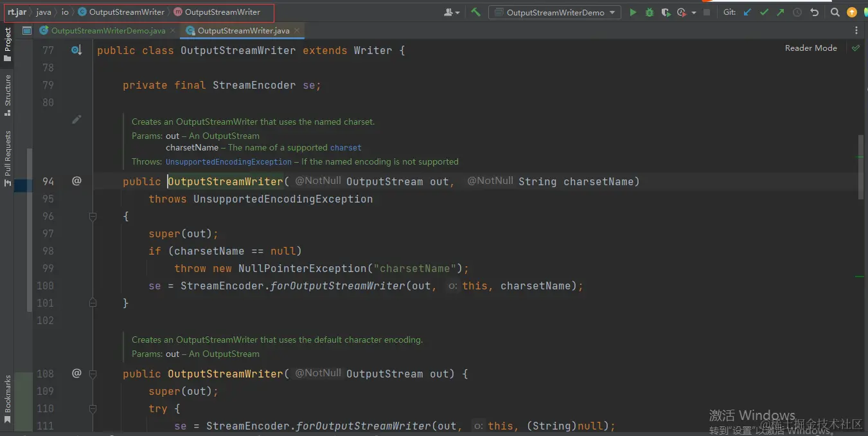This screenshot has width=868, height=436.
Task: Click the 'try' keyword on line 110
Action: click(158, 409)
